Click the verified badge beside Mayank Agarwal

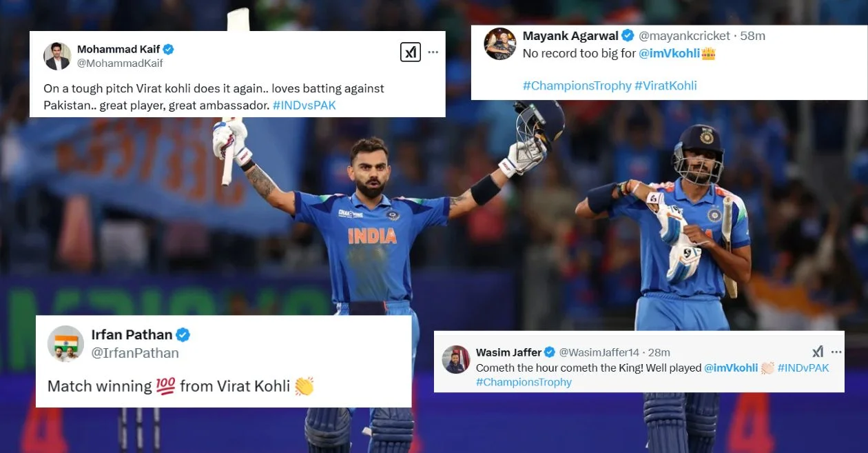pyautogui.click(x=628, y=35)
